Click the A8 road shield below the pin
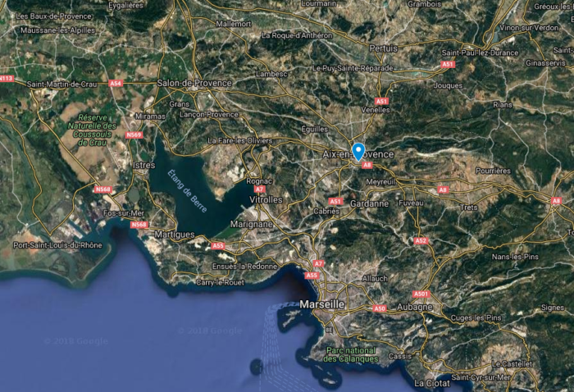 click(367, 165)
